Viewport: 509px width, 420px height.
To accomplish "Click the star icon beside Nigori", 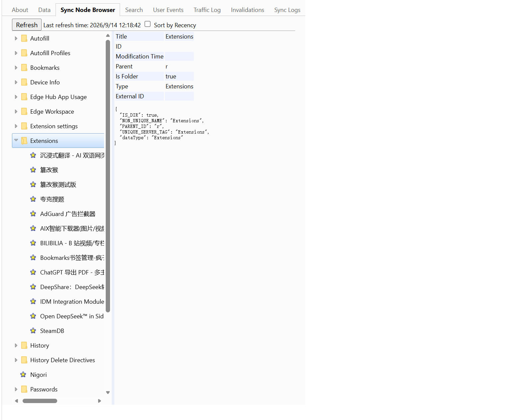I will click(23, 374).
